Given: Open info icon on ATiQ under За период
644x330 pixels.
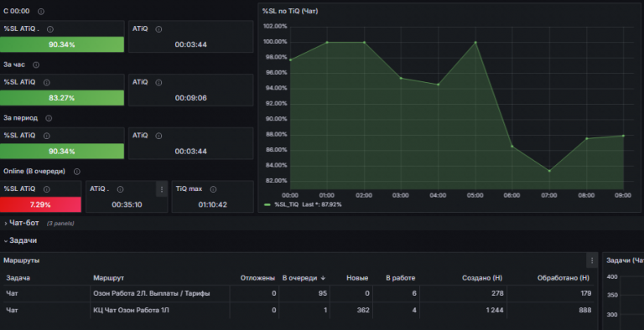Looking at the screenshot, I should [158, 136].
